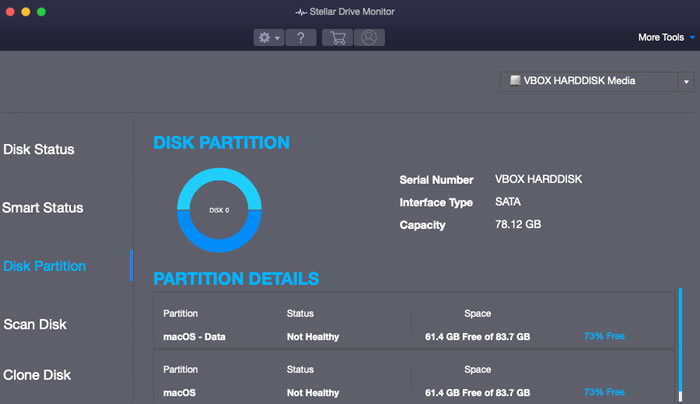Click the SATA interface type value
Screen dimensions: 700x404
pyautogui.click(x=508, y=202)
